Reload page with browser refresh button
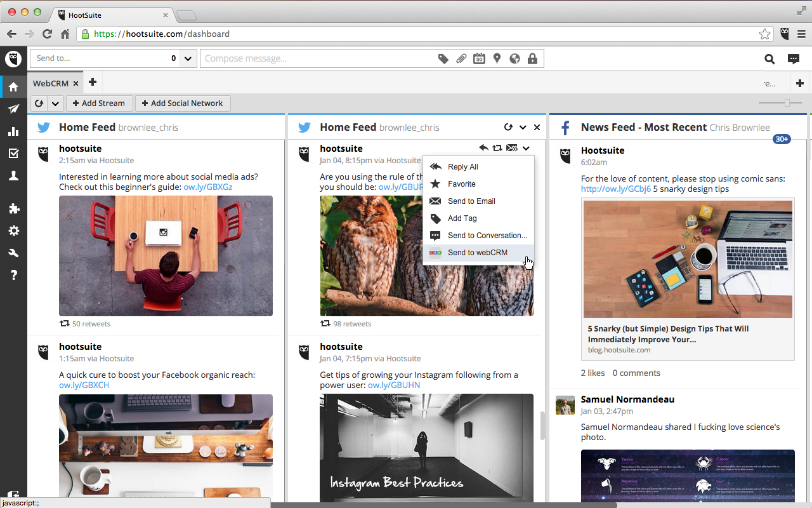 pyautogui.click(x=47, y=34)
